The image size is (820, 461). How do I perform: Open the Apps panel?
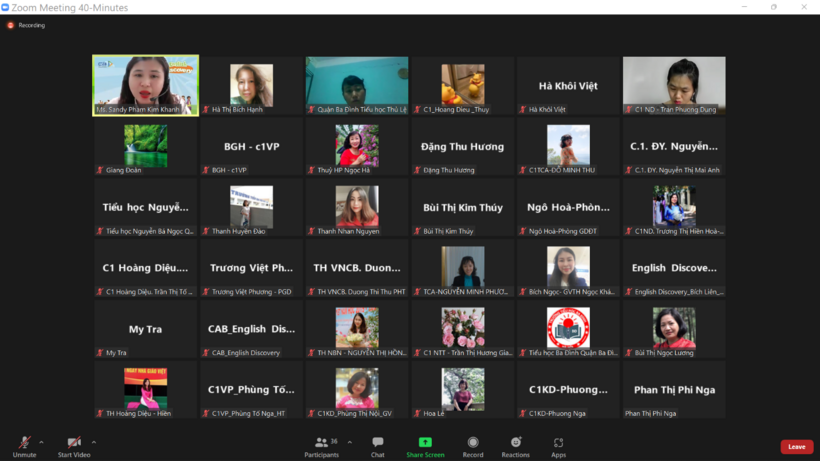(x=558, y=445)
